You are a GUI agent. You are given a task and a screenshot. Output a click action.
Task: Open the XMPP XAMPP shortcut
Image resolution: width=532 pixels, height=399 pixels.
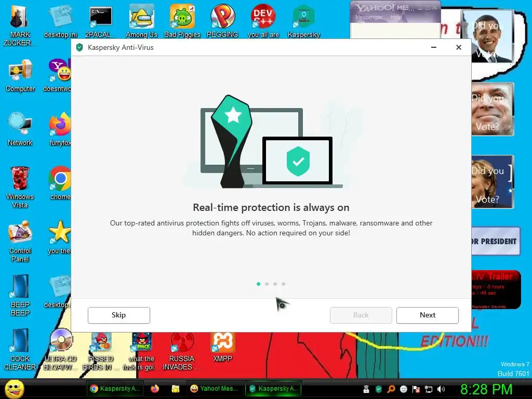tap(222, 348)
